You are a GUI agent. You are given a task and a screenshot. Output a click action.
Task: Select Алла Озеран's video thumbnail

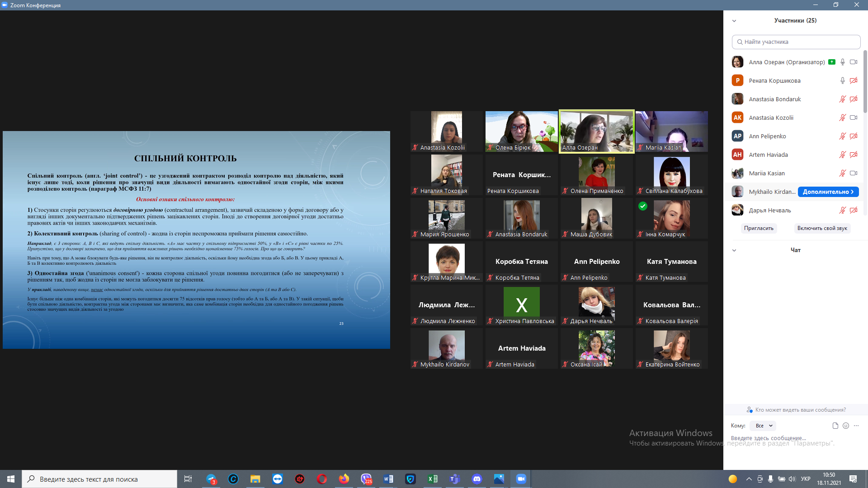point(596,131)
